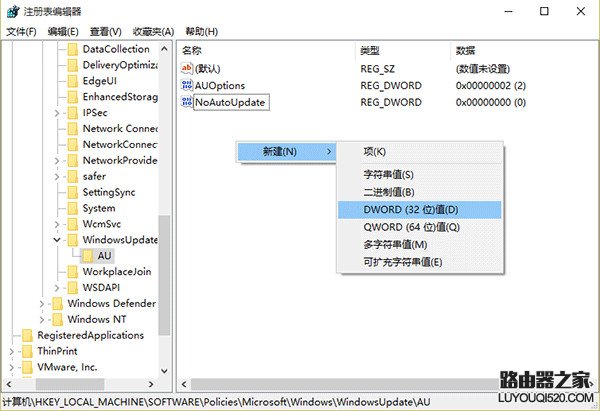Click the WorkplaceJoin folder icon

point(72,272)
